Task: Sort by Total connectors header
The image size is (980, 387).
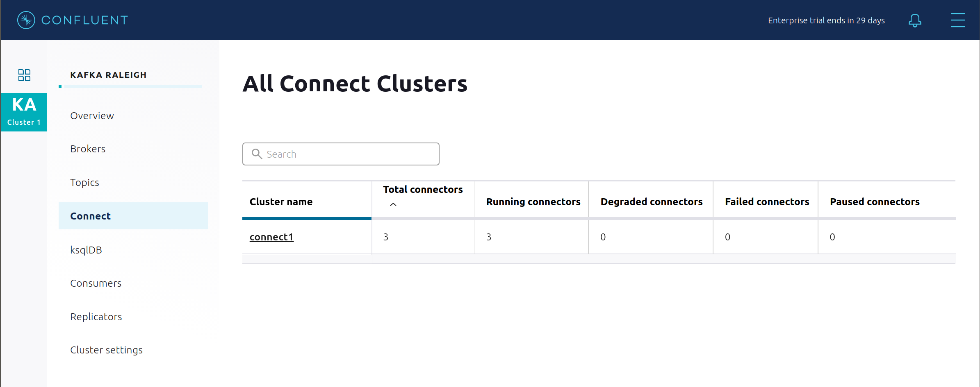Action: tap(423, 190)
